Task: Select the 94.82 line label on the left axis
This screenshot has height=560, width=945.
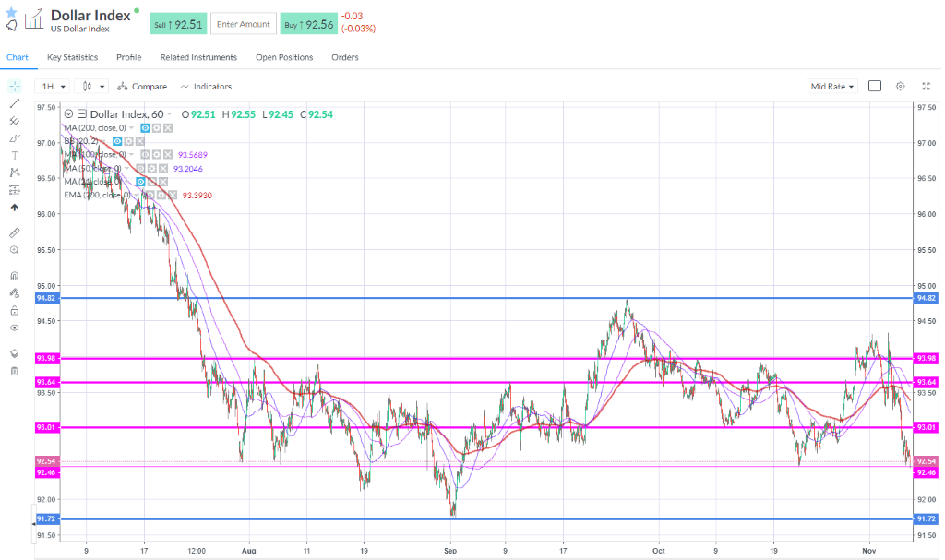Action: click(x=46, y=298)
